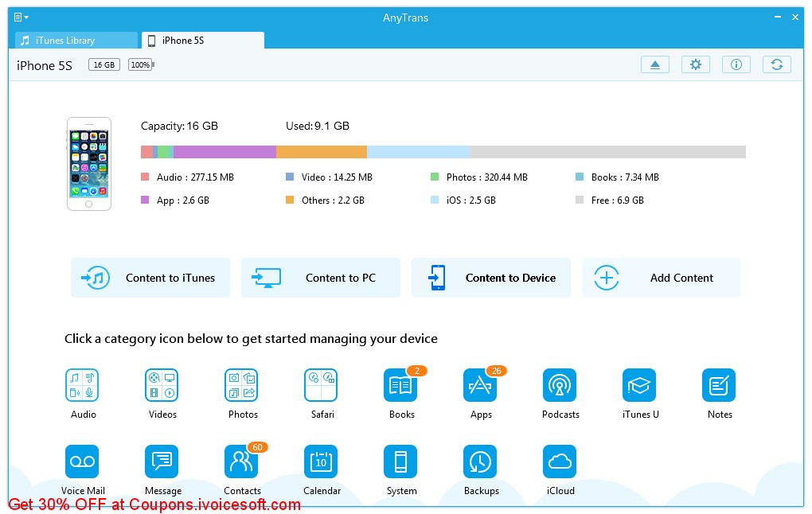
Task: Open the Photos category icon
Action: (x=241, y=385)
